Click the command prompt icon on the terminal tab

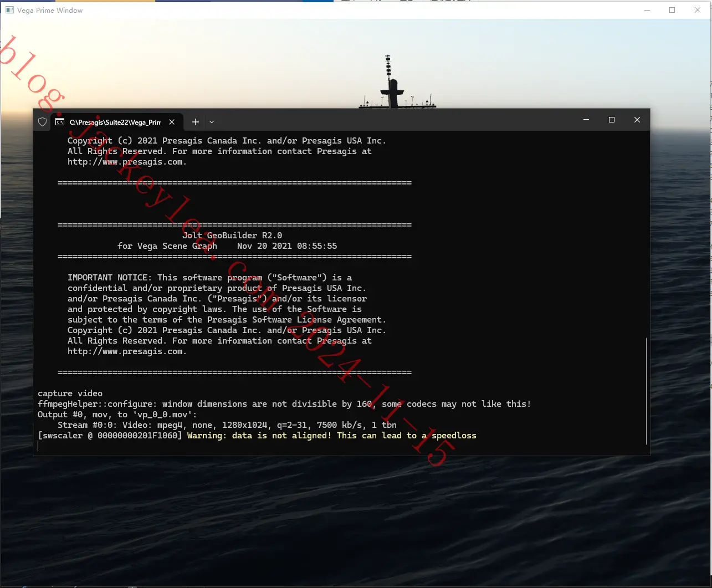[59, 122]
